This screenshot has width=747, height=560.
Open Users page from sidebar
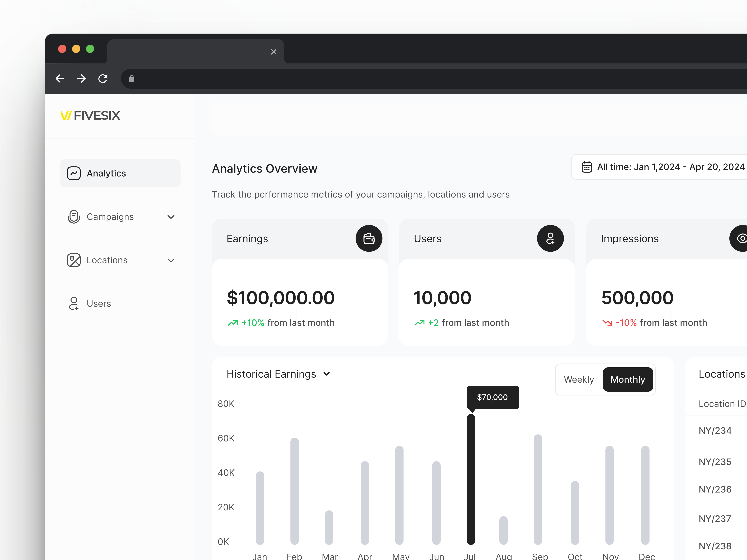tap(98, 303)
